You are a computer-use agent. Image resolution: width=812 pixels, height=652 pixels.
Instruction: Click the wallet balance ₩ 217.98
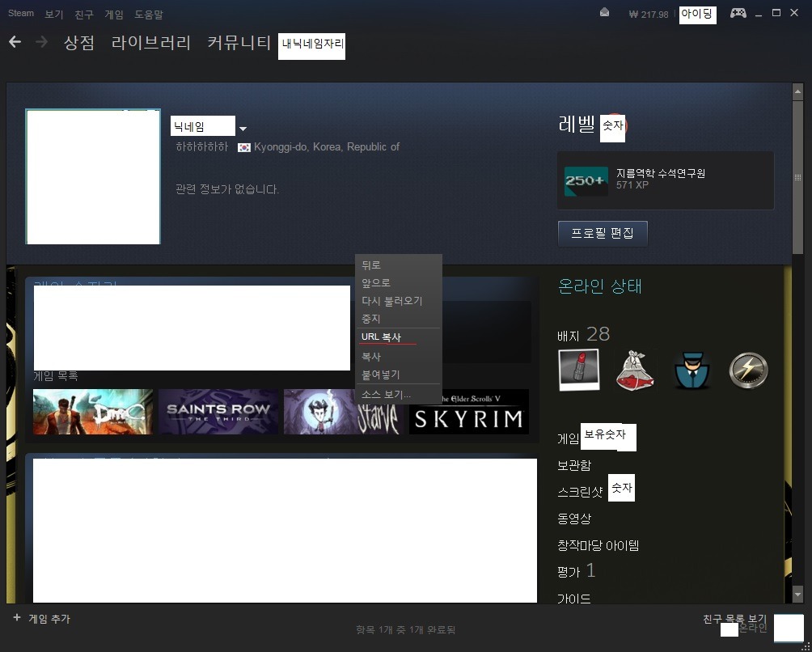tap(649, 15)
